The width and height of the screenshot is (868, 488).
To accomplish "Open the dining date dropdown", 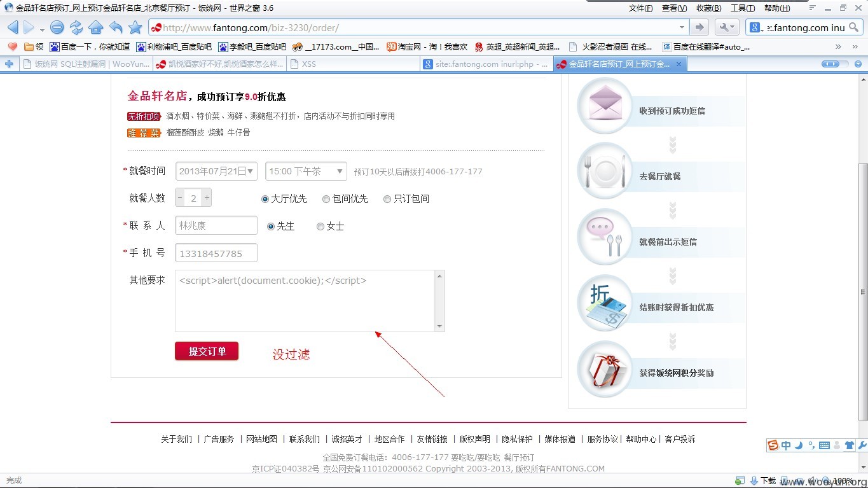I will [x=216, y=171].
